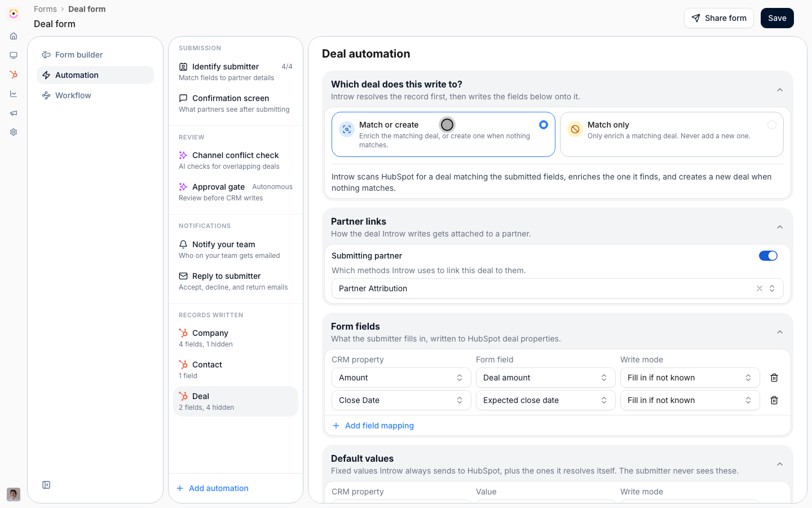
Task: Collapse the Partner links section
Action: click(x=780, y=227)
